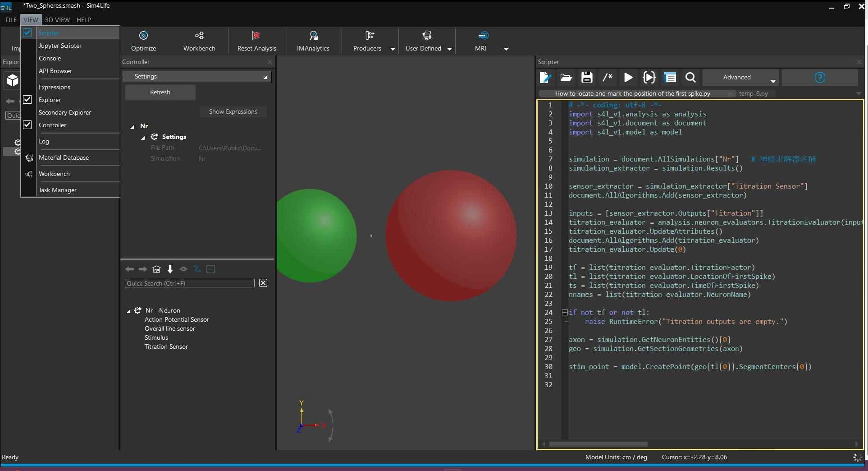This screenshot has height=471, width=868.
Task: Open a script file with the folder icon
Action: tap(566, 78)
